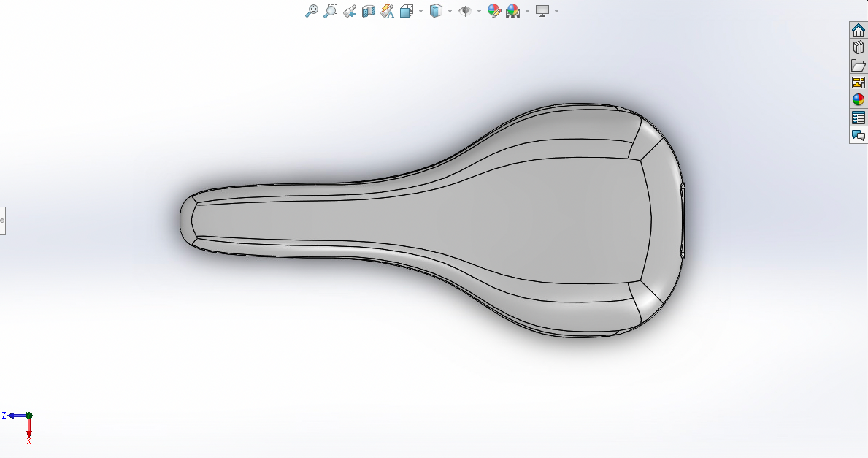Expand the Display Style dropdown arrow
This screenshot has width=868, height=458.
coord(450,11)
